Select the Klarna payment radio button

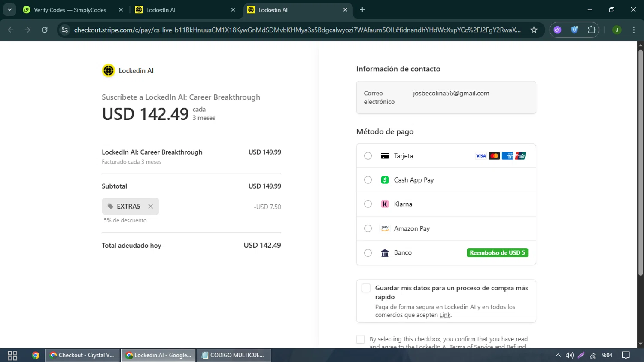[x=368, y=204]
